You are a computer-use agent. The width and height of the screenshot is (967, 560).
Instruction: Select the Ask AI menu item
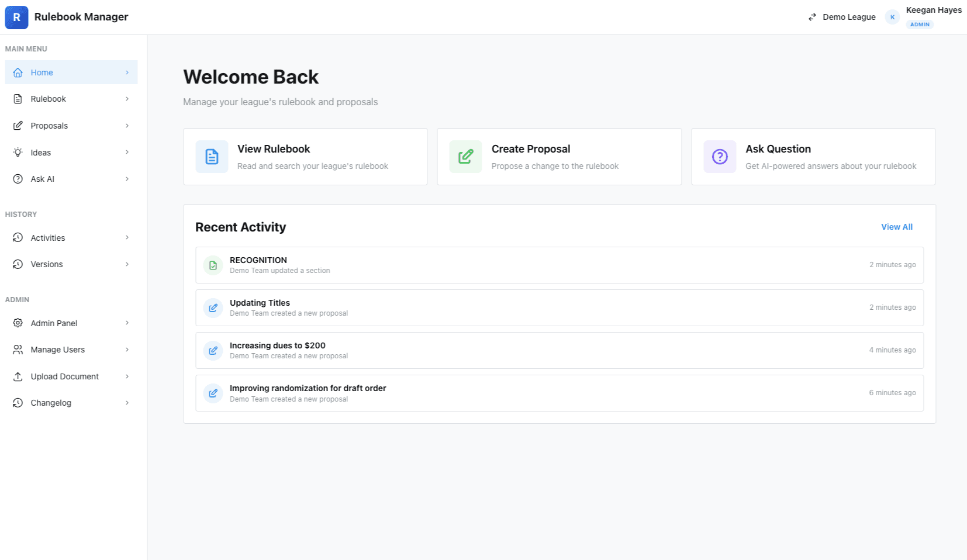[x=42, y=178]
